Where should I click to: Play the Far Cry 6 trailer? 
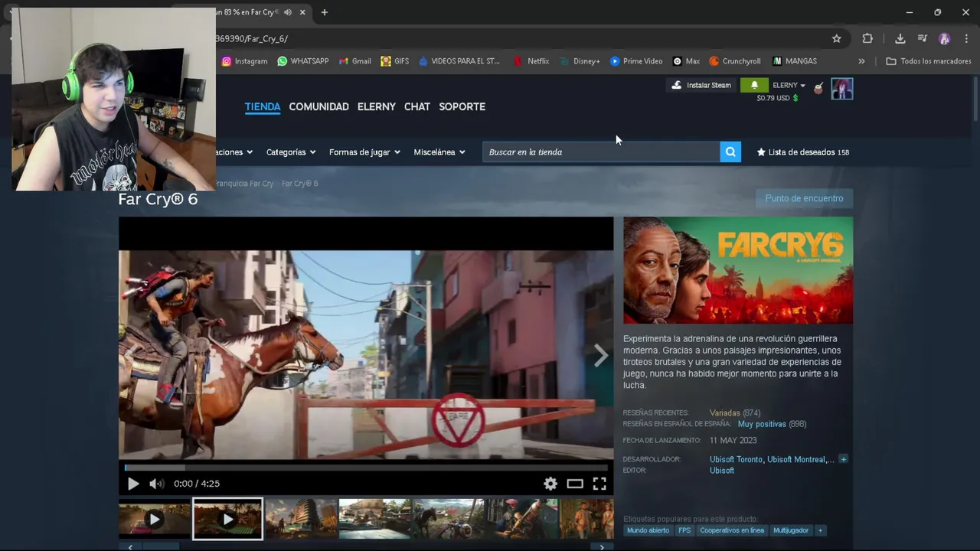click(x=133, y=484)
